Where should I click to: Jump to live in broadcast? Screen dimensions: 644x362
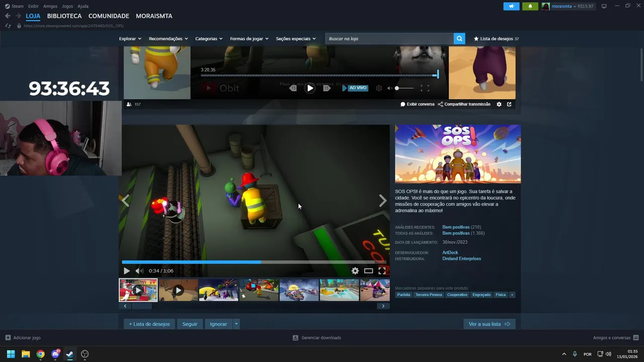[355, 88]
